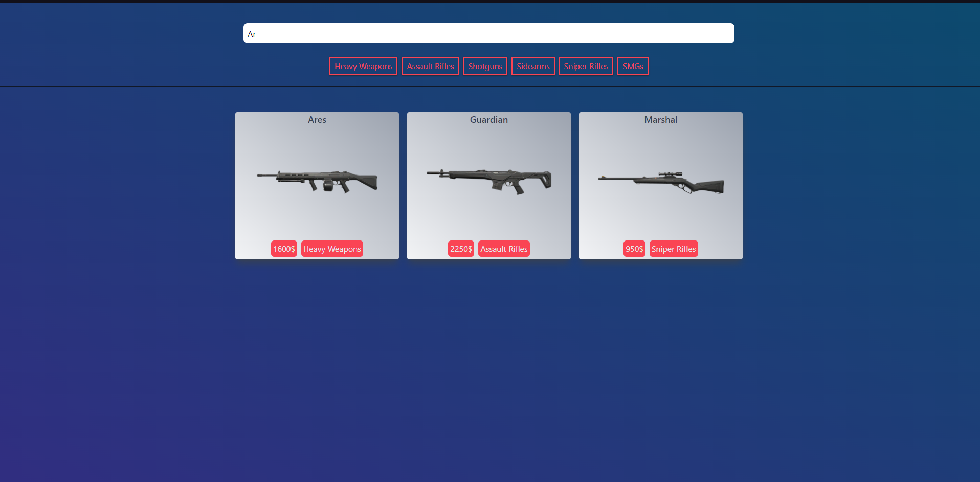The height and width of the screenshot is (482, 980).
Task: Click the 'Marshal' card title
Action: 661,120
